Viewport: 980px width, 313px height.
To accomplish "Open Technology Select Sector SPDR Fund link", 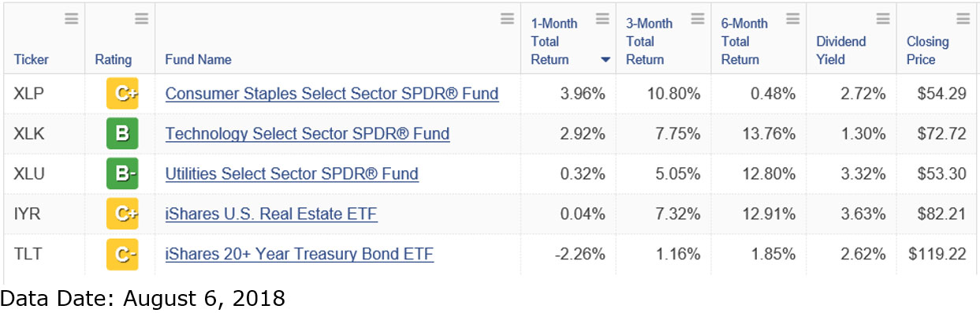I will click(307, 133).
